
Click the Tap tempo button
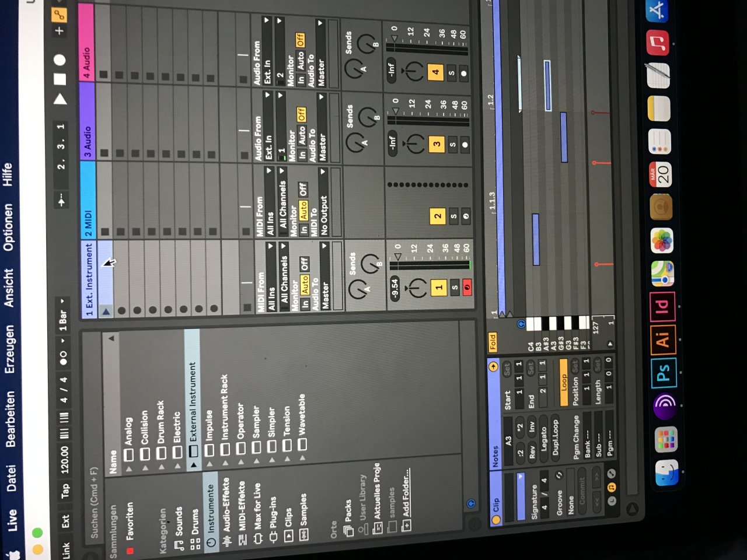[65, 491]
